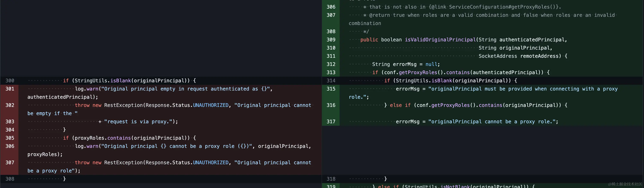Click left removed line number 303

tap(10, 122)
